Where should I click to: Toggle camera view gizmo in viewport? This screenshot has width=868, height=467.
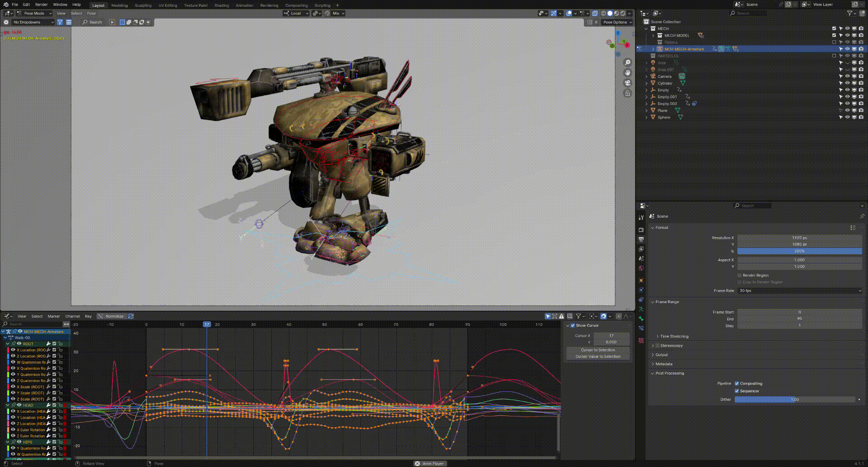tap(627, 83)
